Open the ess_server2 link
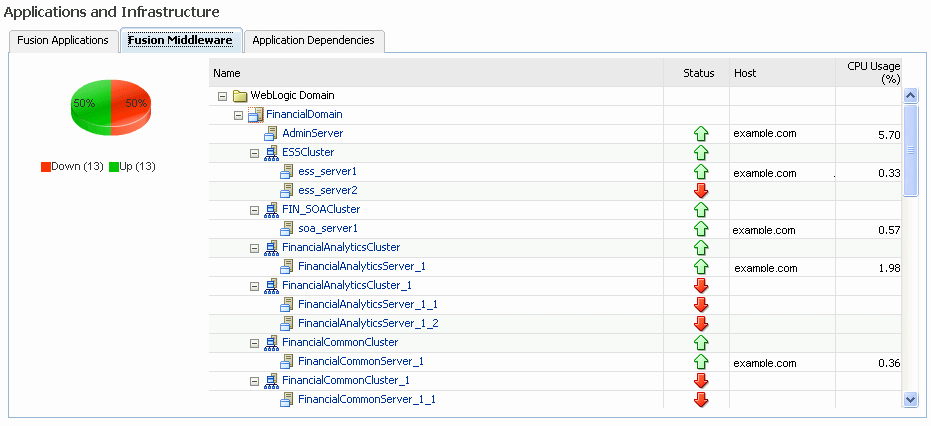This screenshot has height=426, width=931. (327, 191)
